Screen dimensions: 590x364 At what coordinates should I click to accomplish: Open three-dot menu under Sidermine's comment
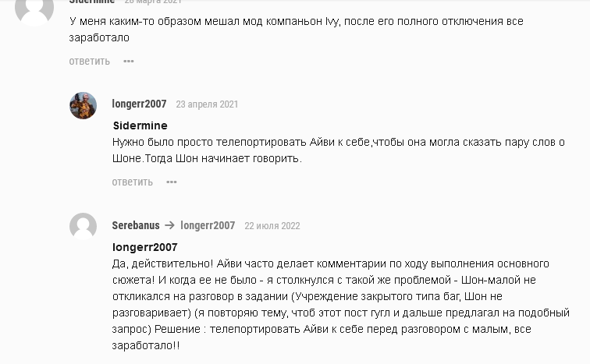coord(129,61)
